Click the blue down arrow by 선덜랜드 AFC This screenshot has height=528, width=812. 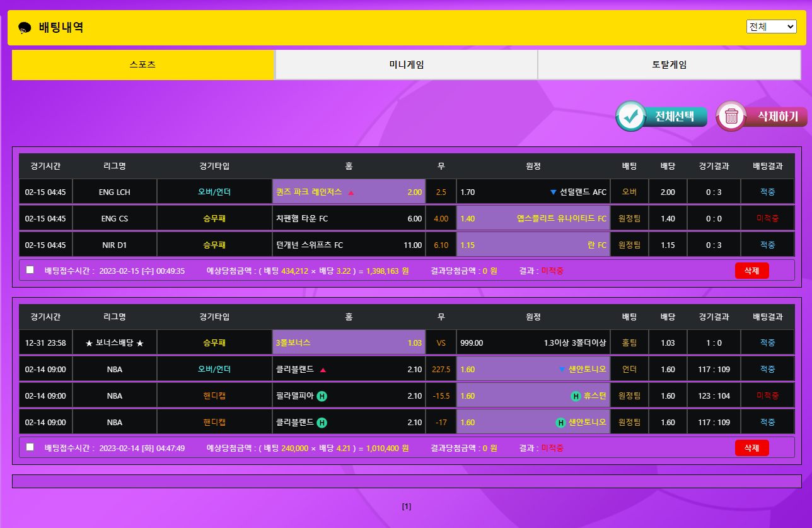coord(554,192)
